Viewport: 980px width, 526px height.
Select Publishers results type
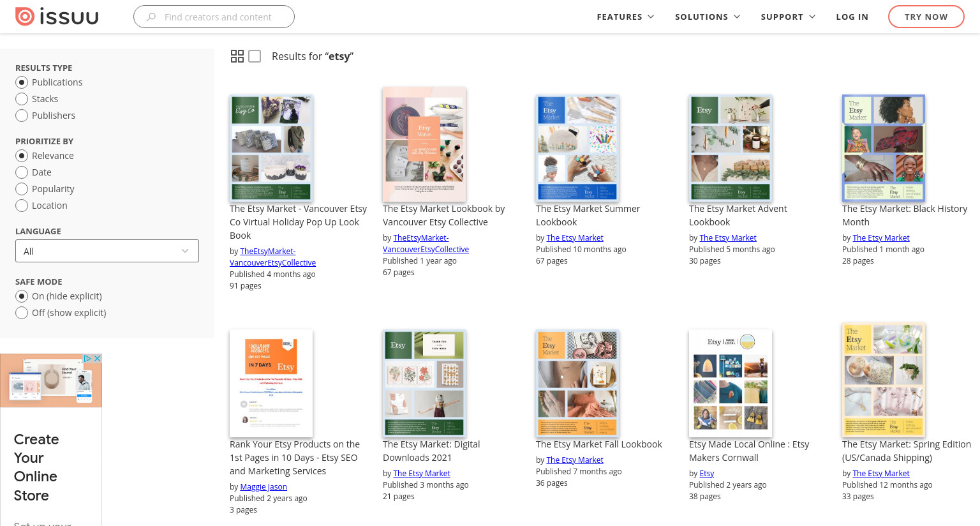point(22,116)
